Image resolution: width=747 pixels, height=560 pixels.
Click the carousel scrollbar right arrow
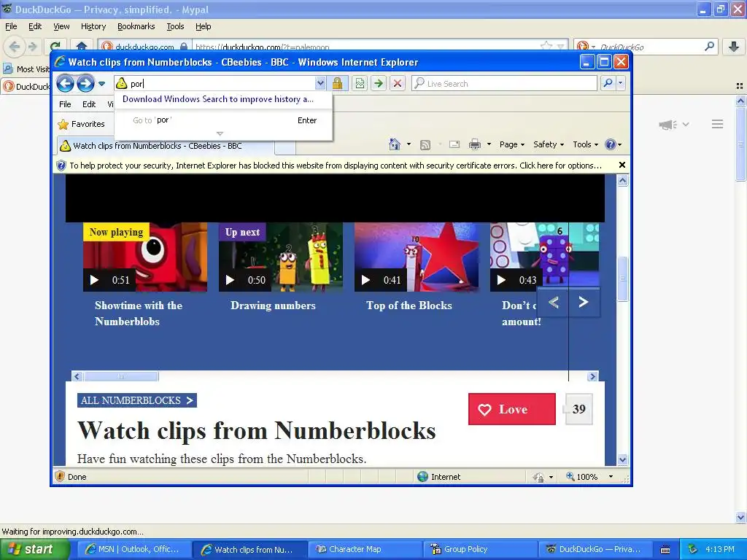[x=592, y=377]
